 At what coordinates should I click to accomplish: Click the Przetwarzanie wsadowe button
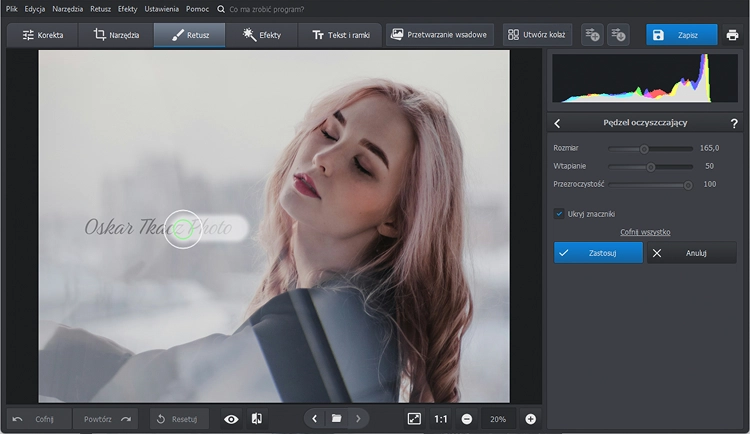click(440, 35)
